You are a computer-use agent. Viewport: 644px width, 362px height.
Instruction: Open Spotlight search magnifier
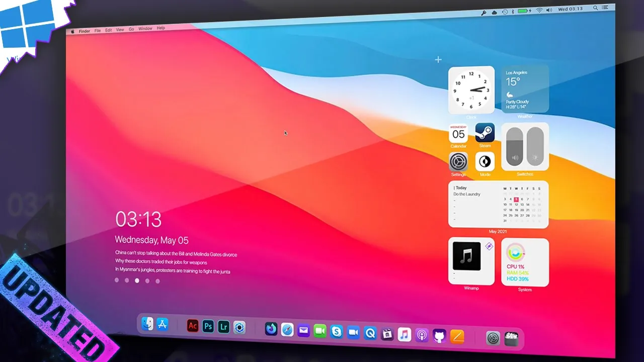[596, 8]
